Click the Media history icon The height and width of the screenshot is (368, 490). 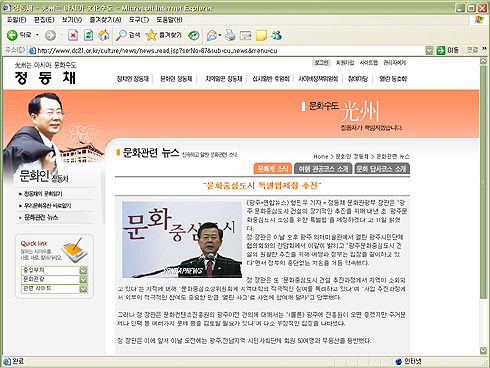pyautogui.click(x=194, y=35)
